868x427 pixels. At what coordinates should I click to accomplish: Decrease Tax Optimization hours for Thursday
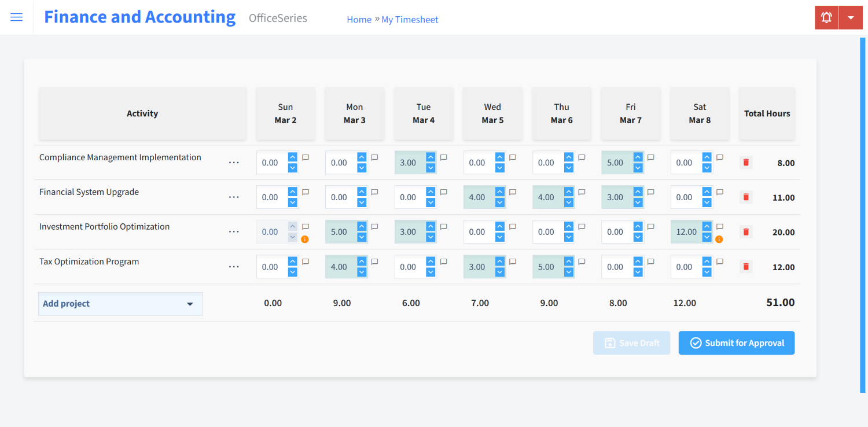click(x=569, y=272)
